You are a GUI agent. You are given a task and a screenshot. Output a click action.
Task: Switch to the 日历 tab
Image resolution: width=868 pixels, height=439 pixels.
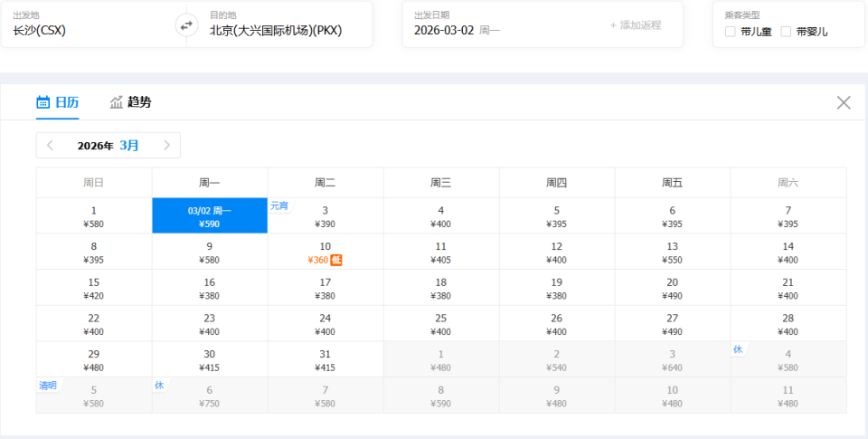(58, 102)
